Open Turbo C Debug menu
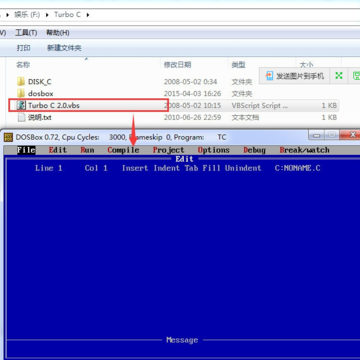Image resolution: width=360 pixels, height=360 pixels. pos(254,150)
